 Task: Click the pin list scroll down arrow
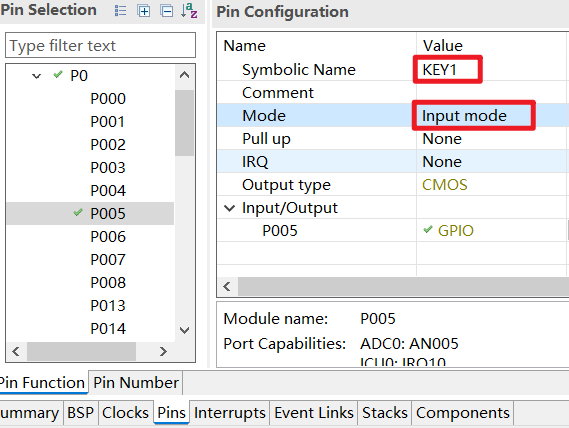click(x=184, y=330)
